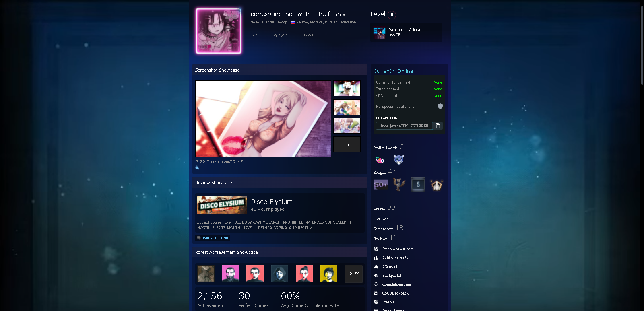The image size is (644, 311).
Task: Click Leave a comment on the review
Action: tap(213, 238)
